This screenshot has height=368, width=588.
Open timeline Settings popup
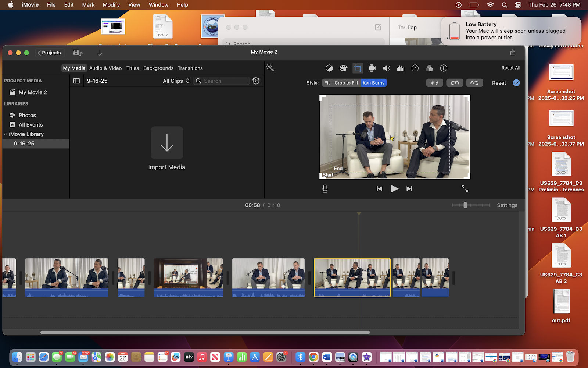coord(507,205)
